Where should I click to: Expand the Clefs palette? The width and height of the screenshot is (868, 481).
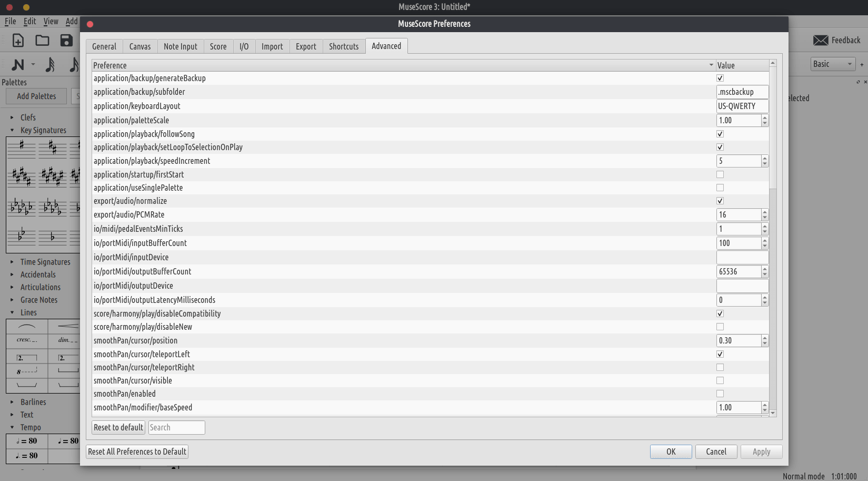click(x=12, y=117)
